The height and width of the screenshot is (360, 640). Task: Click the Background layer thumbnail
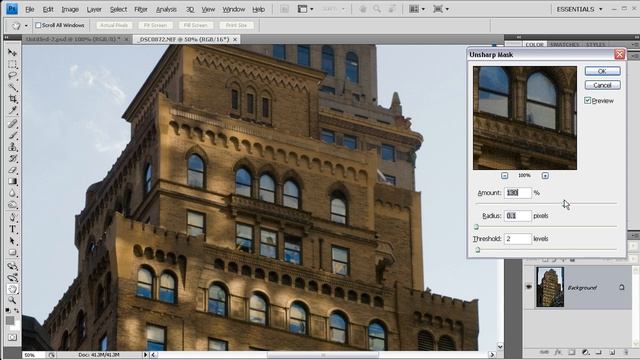pyautogui.click(x=550, y=287)
